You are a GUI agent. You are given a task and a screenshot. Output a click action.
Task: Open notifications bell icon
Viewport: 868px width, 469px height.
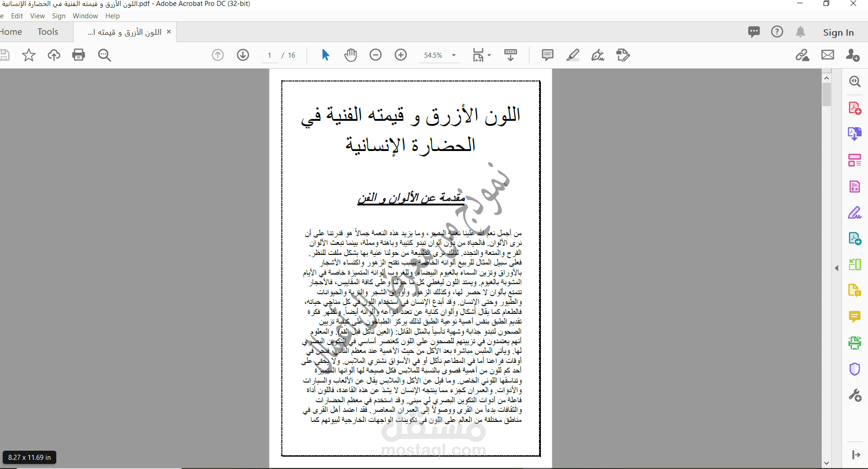(x=800, y=32)
